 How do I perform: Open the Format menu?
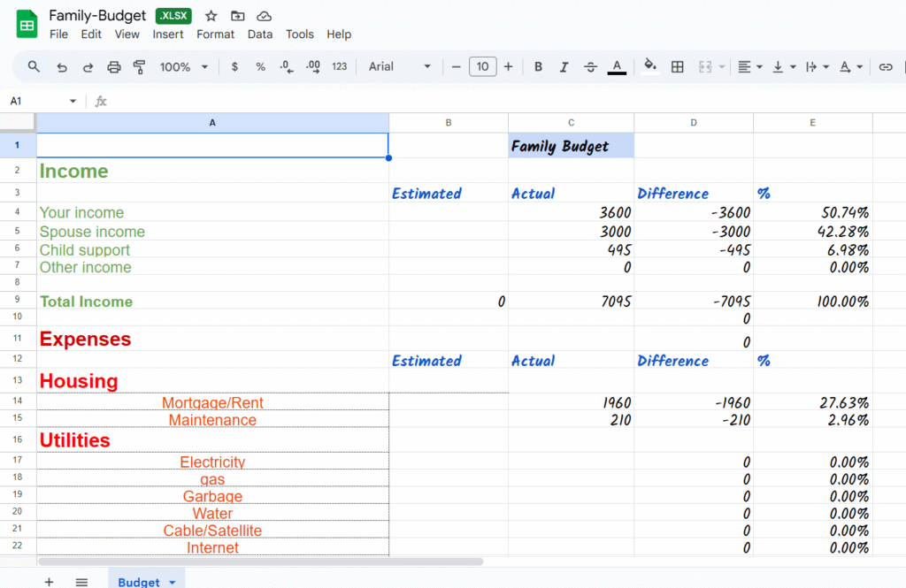point(215,34)
